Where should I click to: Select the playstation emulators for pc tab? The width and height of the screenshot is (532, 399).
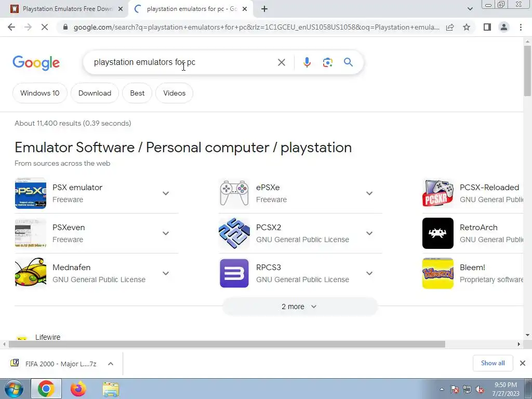pyautogui.click(x=190, y=9)
